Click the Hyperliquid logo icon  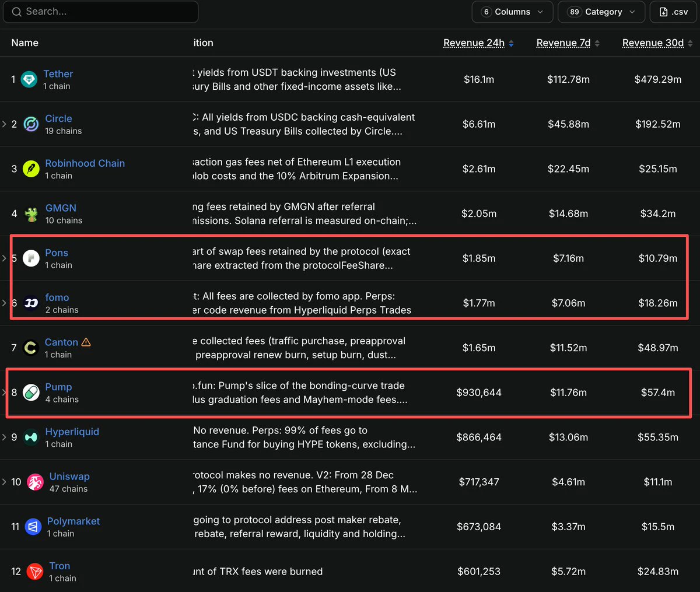31,437
